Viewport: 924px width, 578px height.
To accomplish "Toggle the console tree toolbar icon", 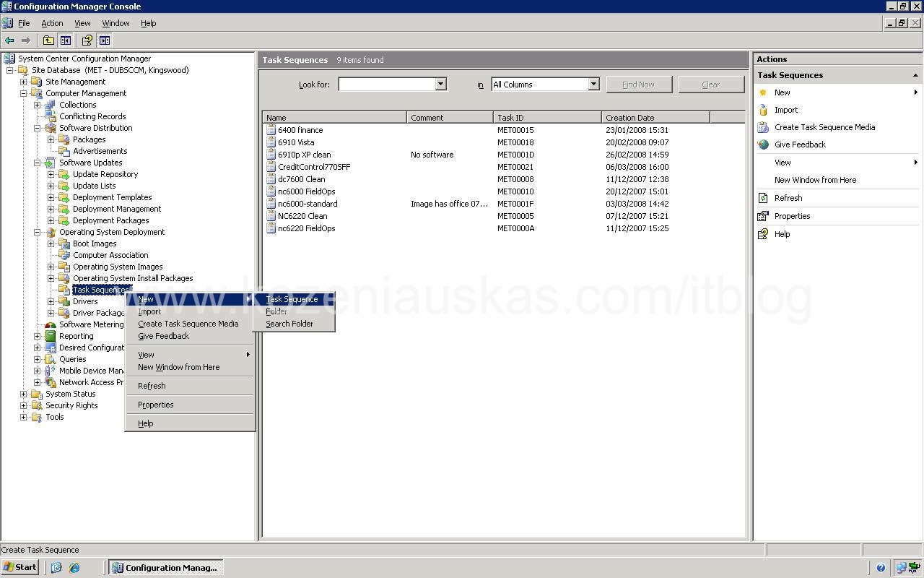I will (x=66, y=40).
